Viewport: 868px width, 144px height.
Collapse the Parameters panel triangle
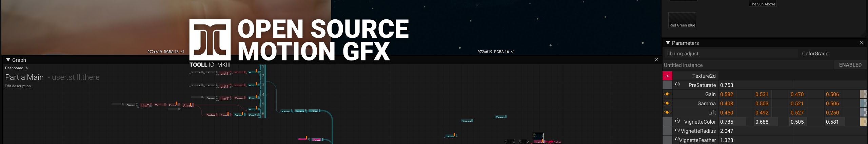[x=668, y=43]
